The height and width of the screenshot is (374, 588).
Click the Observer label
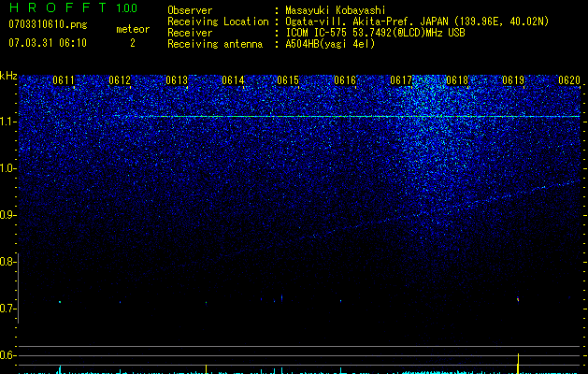pos(190,10)
